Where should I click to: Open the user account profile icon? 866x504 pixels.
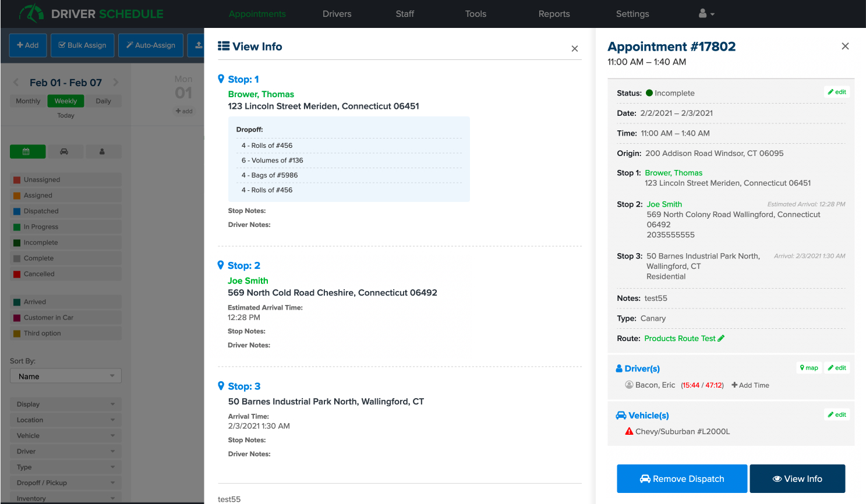pyautogui.click(x=706, y=14)
